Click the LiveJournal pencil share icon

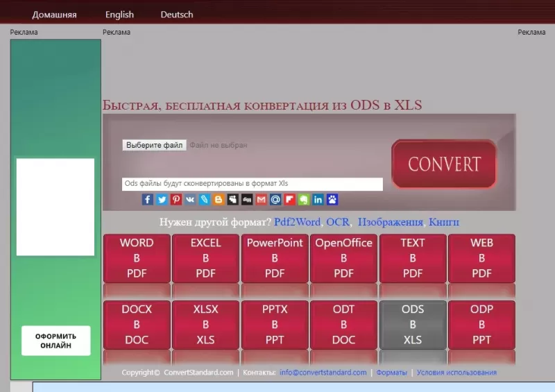204,199
